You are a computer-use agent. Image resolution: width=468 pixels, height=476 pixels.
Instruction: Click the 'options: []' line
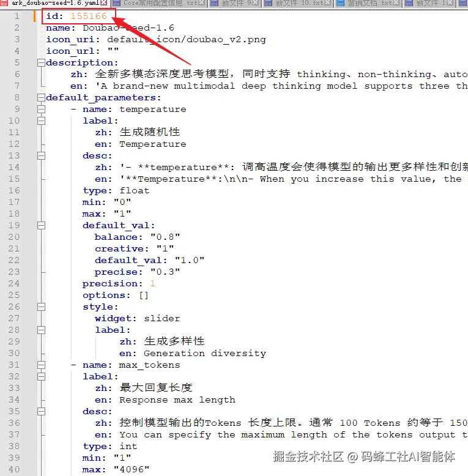(x=116, y=296)
